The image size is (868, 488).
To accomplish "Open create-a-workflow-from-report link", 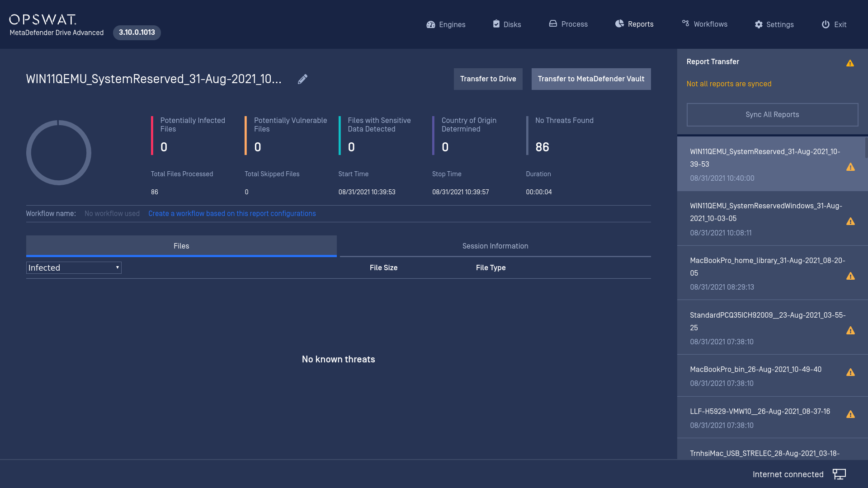I will click(232, 214).
